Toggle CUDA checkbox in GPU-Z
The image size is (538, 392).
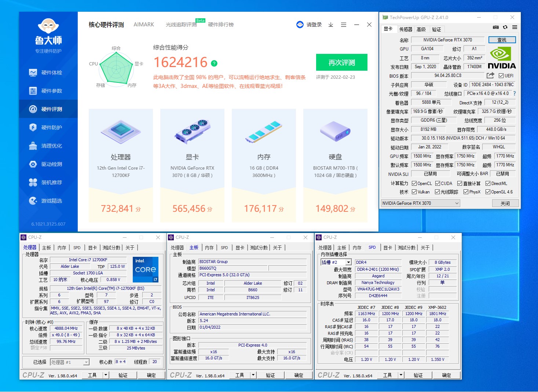pyautogui.click(x=438, y=184)
